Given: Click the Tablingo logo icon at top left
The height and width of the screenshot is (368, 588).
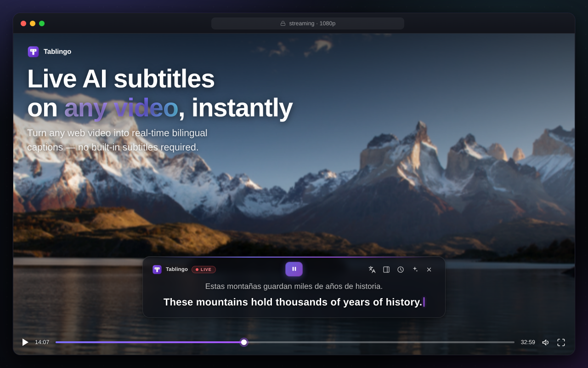Looking at the screenshot, I should click(x=33, y=52).
